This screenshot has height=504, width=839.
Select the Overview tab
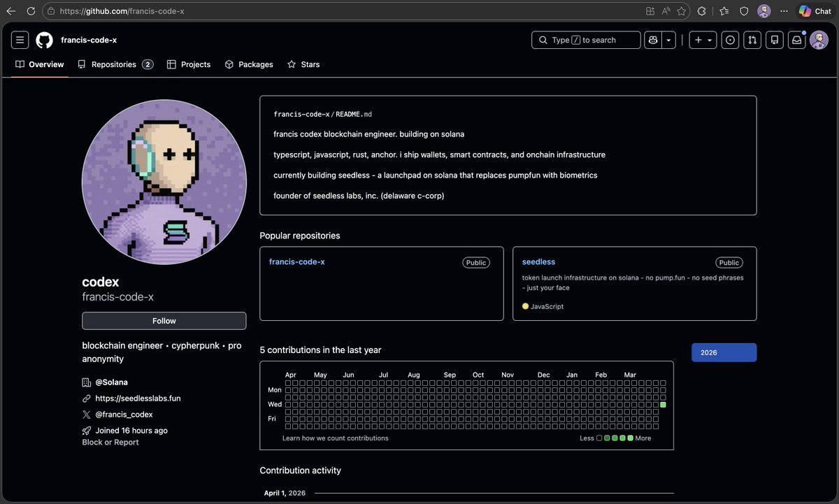[x=40, y=64]
